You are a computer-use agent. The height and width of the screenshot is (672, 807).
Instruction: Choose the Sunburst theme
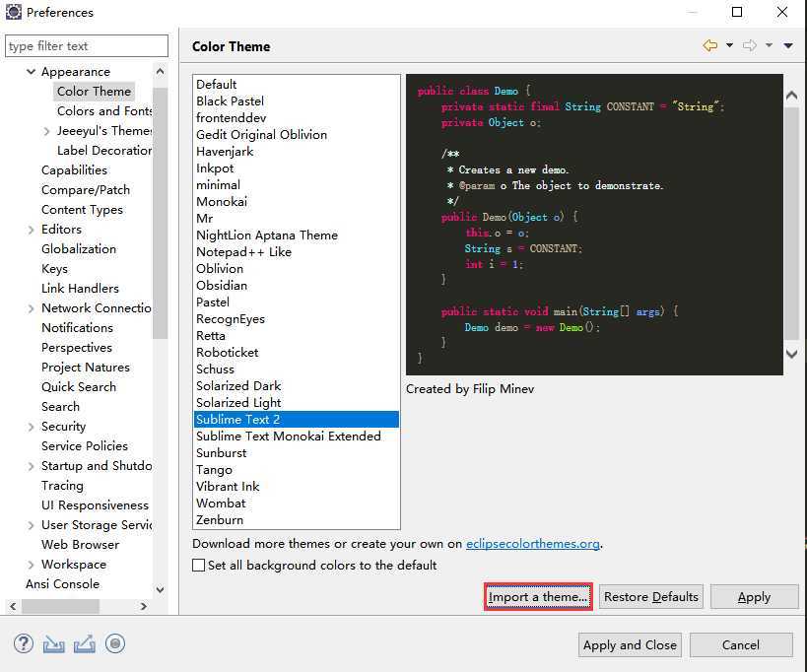(296, 453)
